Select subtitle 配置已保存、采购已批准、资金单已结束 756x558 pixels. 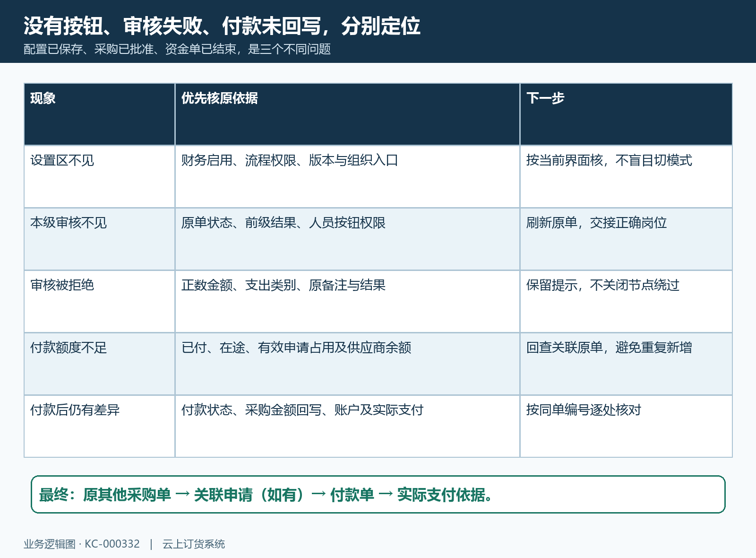[x=130, y=49]
